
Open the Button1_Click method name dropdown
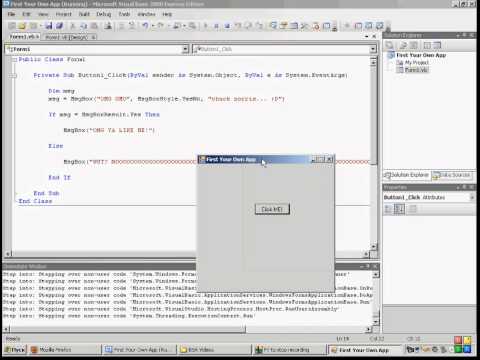373,49
